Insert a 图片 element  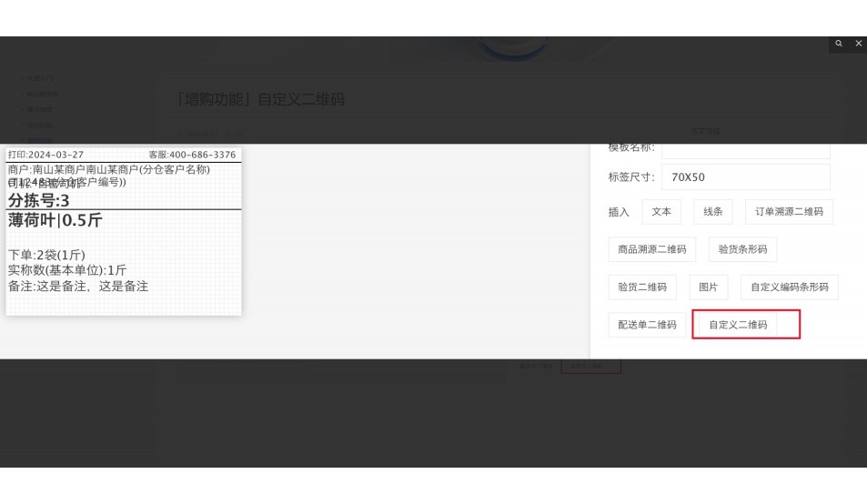click(x=708, y=287)
